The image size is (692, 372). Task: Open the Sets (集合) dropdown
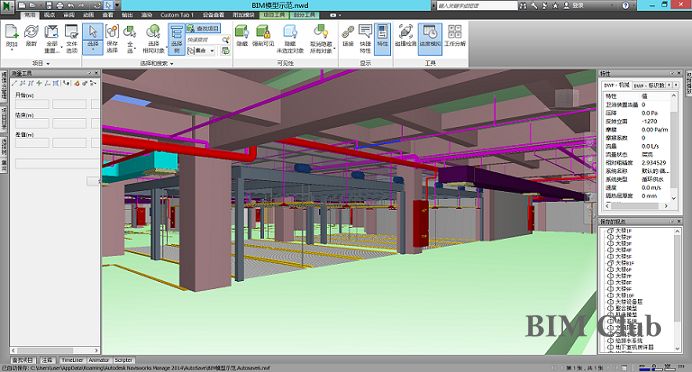click(x=201, y=51)
